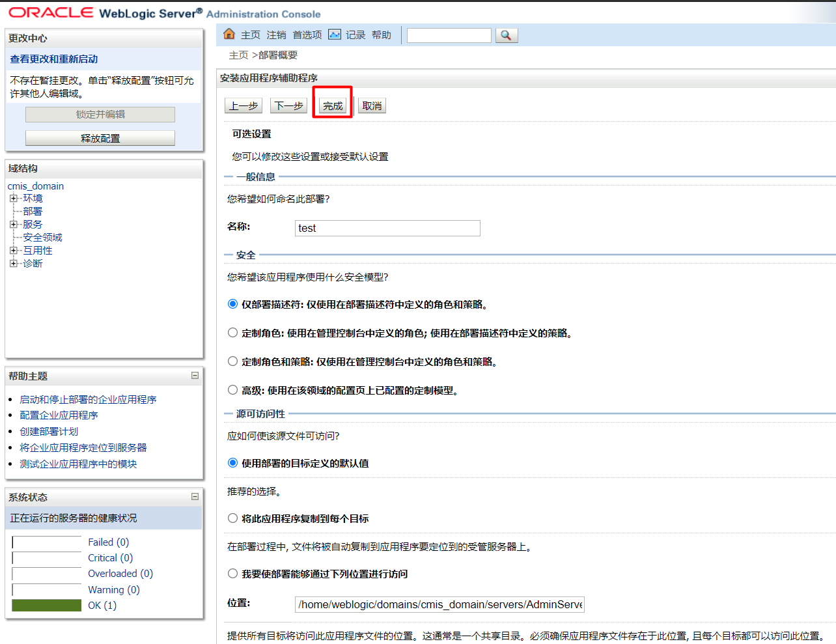The height and width of the screenshot is (644, 836).
Task: Click the 名称 text field containing test
Action: [387, 228]
